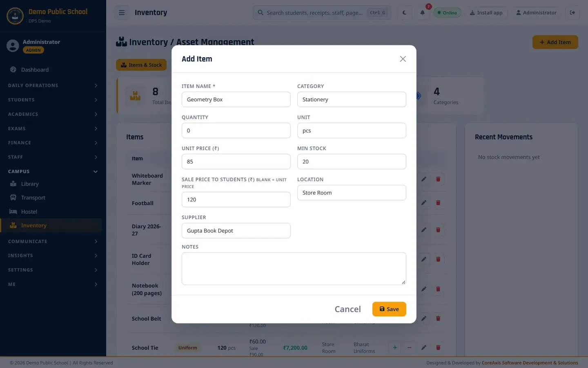The height and width of the screenshot is (368, 588).
Task: Open the notifications bell
Action: pyautogui.click(x=423, y=13)
